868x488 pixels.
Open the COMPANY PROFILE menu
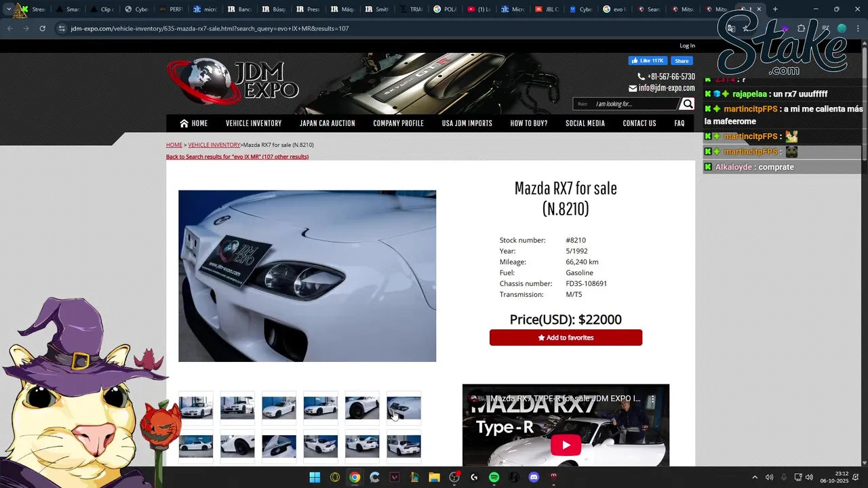[398, 123]
